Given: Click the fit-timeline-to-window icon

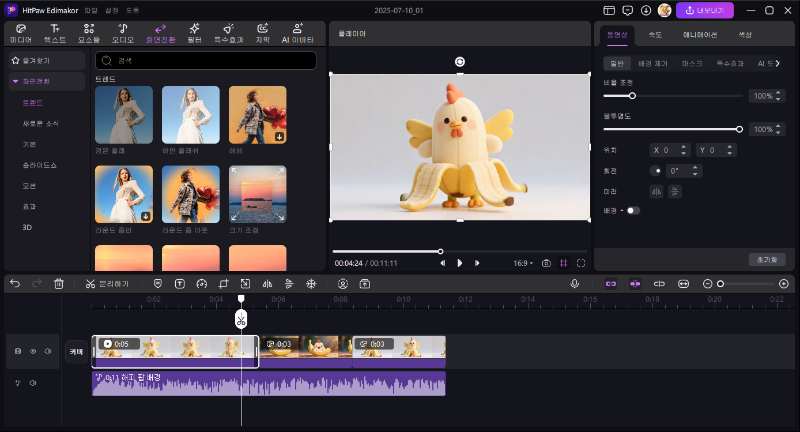Looking at the screenshot, I should 683,284.
